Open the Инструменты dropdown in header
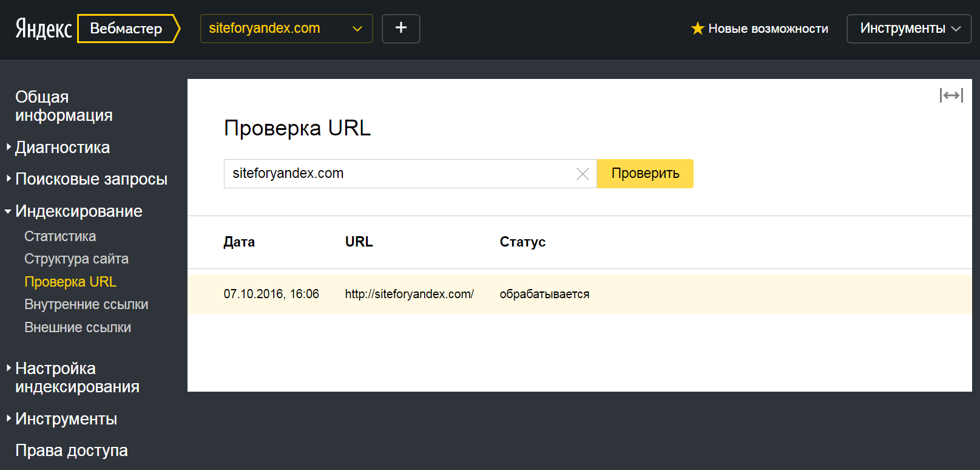980x470 pixels. pyautogui.click(x=908, y=29)
